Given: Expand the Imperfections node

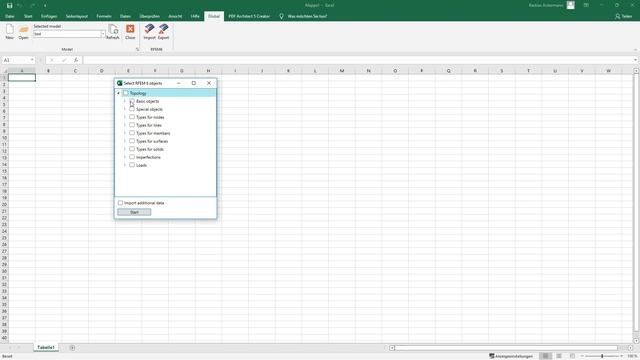Looking at the screenshot, I should point(125,157).
